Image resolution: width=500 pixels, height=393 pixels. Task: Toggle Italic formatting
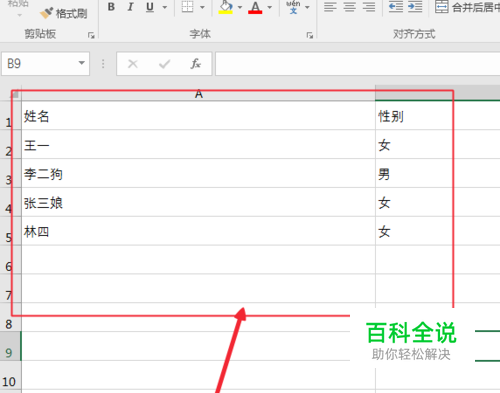[130, 7]
